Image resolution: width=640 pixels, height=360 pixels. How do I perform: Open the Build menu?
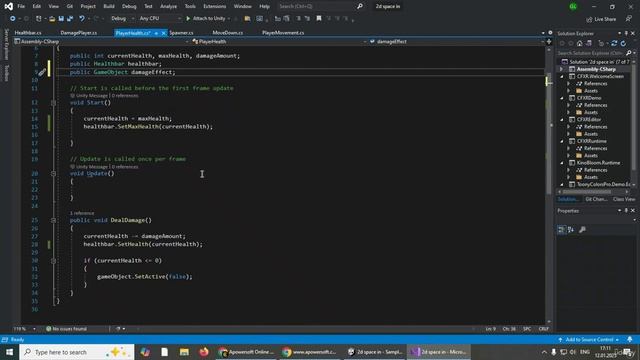[x=109, y=6]
